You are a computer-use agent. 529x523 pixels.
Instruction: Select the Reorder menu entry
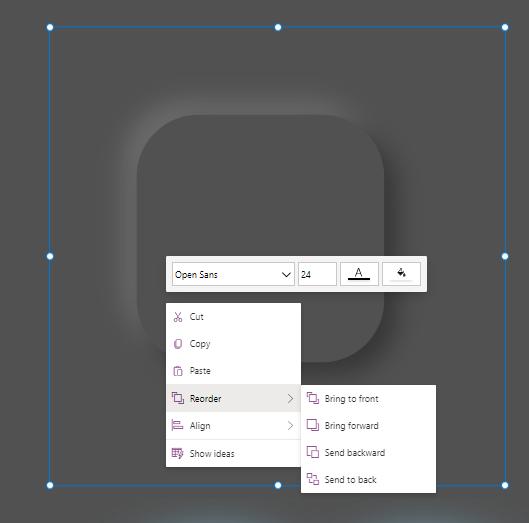point(233,398)
